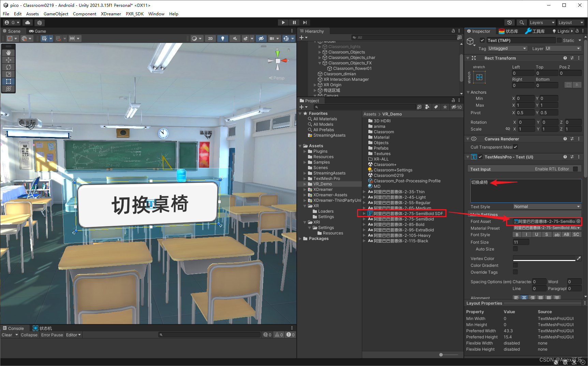Click Collapse in the Console toolbar
Viewport: 588px width, 366px height.
point(29,335)
